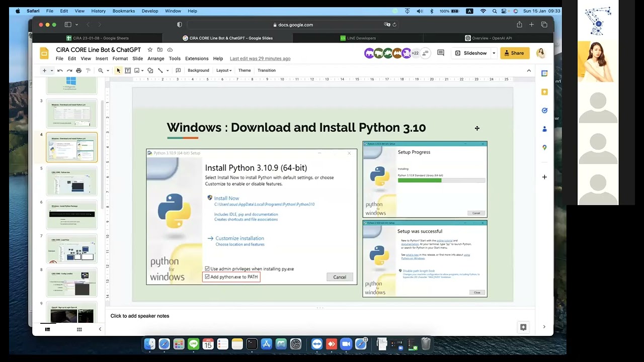The image size is (644, 362).
Task: Click the docs.google.com address bar
Action: point(292,25)
